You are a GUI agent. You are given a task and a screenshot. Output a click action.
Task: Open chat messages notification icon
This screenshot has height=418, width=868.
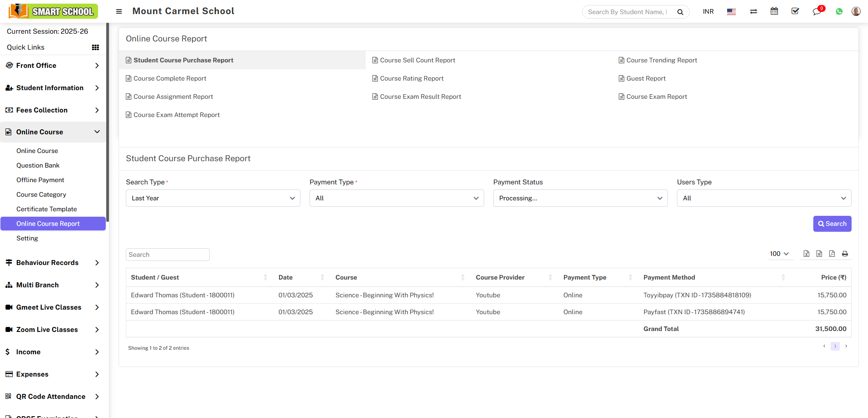(x=816, y=11)
